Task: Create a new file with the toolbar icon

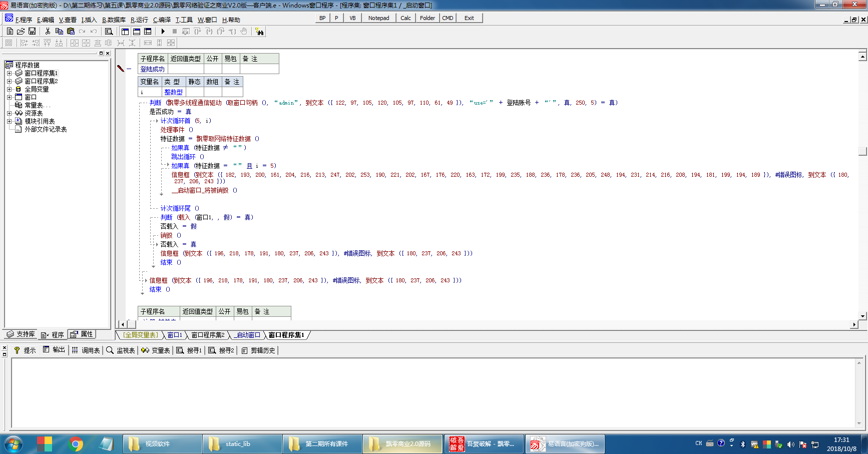Action: (x=10, y=31)
